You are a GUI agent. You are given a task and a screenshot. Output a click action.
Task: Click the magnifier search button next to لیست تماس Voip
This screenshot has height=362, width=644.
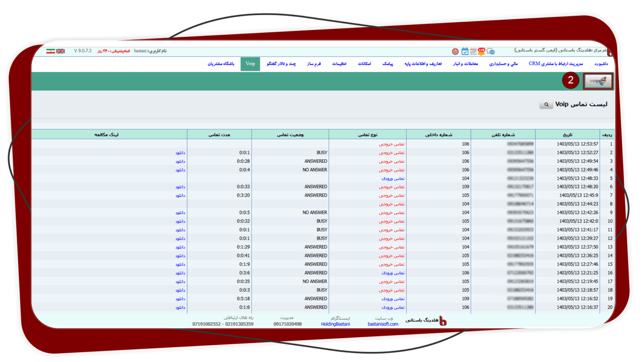pyautogui.click(x=546, y=104)
